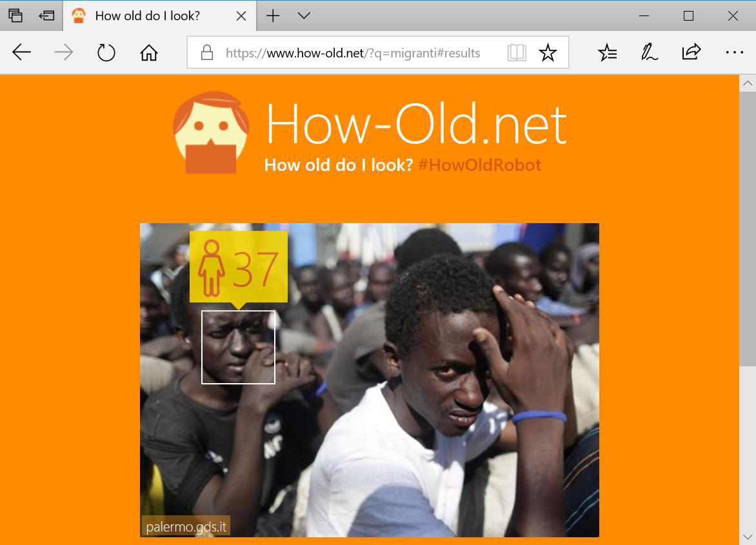The height and width of the screenshot is (545, 756).
Task: Click the palermo.gds.it source label
Action: point(186,526)
